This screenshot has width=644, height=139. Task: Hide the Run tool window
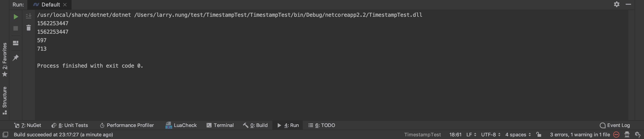point(628,4)
